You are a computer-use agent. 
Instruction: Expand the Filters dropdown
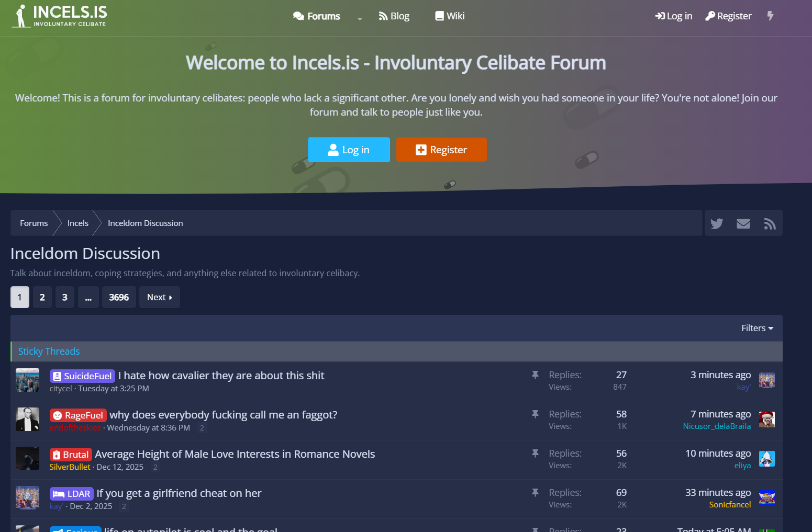pyautogui.click(x=757, y=328)
